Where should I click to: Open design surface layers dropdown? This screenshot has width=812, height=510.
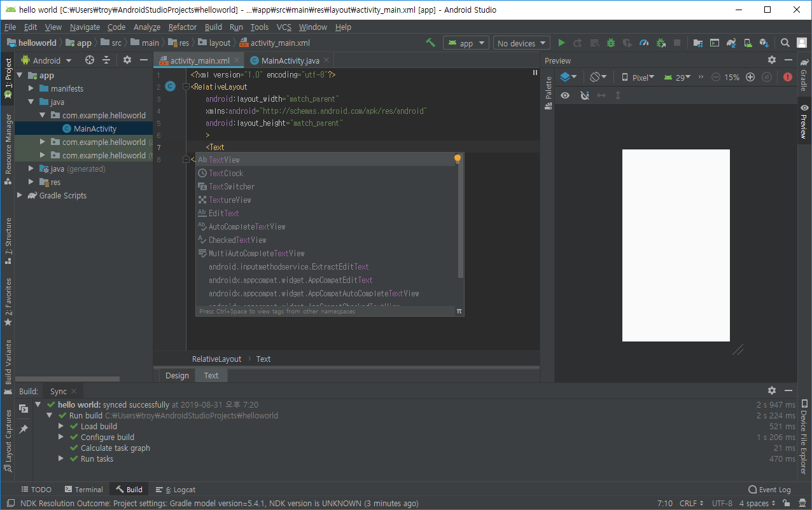point(568,77)
